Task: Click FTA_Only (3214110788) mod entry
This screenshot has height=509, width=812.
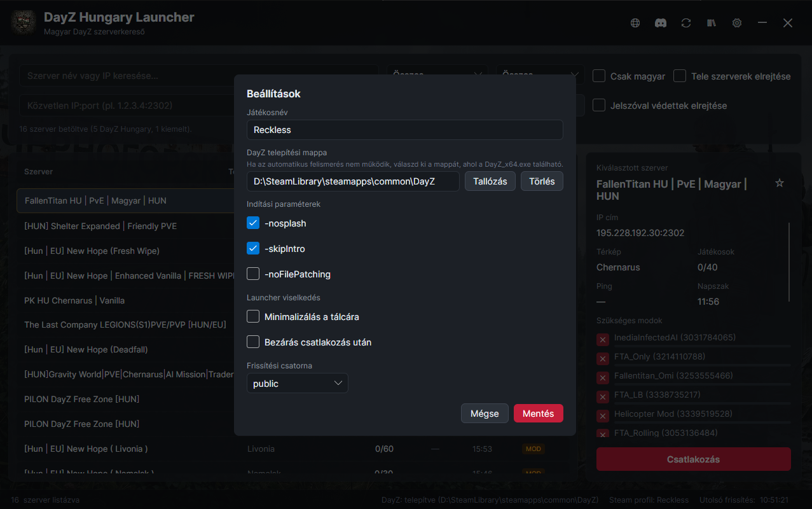Action: (x=659, y=357)
